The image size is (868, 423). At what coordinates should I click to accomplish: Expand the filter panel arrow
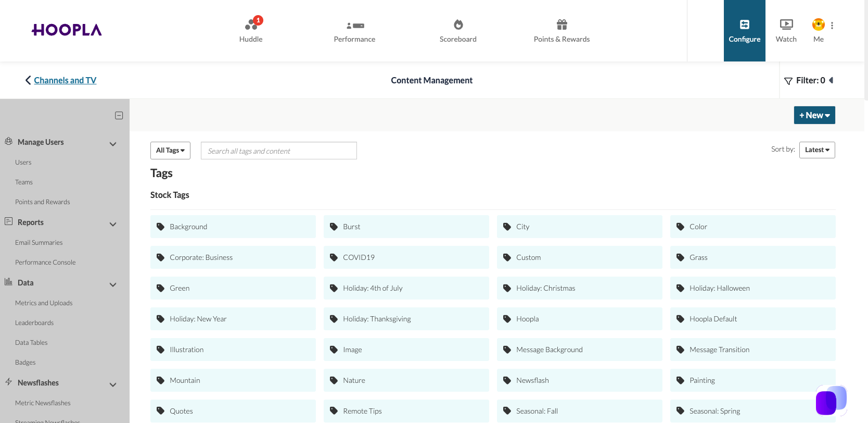tap(831, 80)
